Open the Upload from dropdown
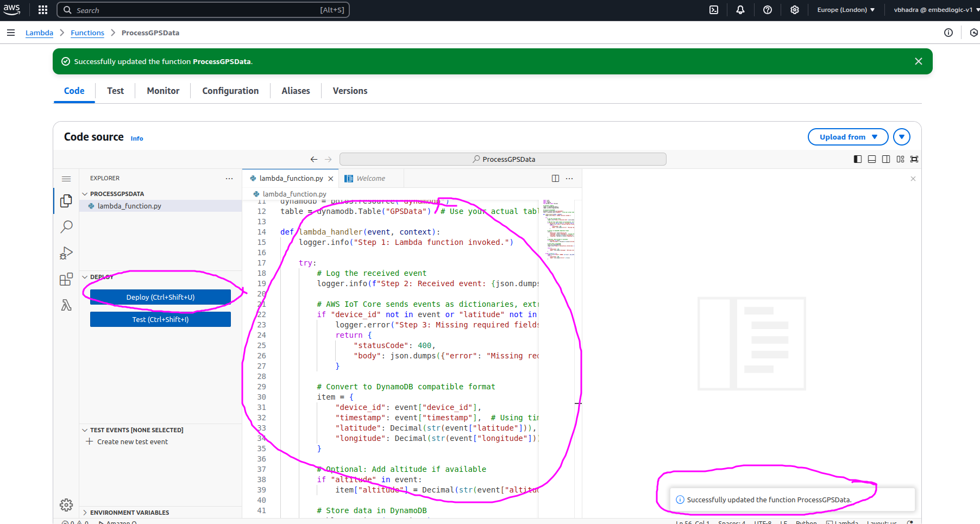The width and height of the screenshot is (980, 524). pyautogui.click(x=847, y=137)
